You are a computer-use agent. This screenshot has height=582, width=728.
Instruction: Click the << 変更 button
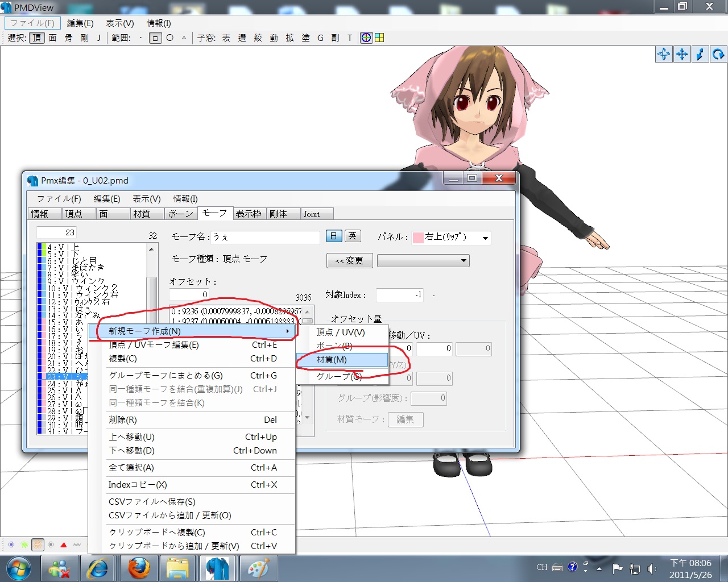click(x=349, y=260)
